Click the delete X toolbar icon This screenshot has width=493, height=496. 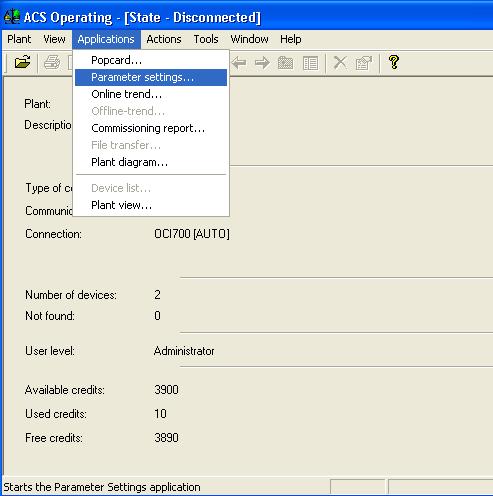click(x=340, y=63)
